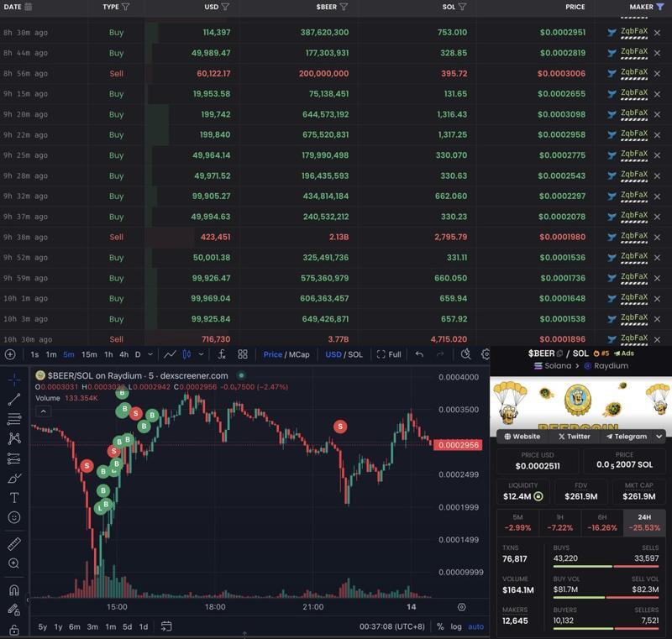The width and height of the screenshot is (672, 639).
Task: Select the 15m interval
Action: tap(89, 354)
